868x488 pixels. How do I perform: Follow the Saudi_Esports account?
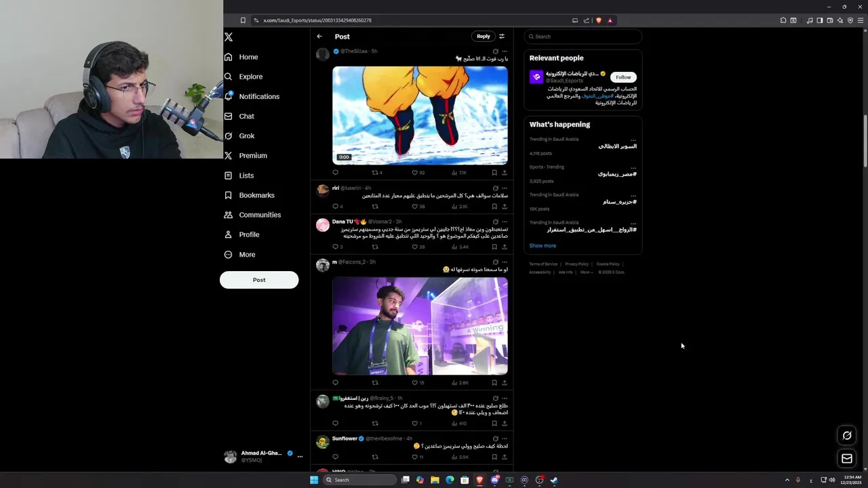click(x=623, y=77)
